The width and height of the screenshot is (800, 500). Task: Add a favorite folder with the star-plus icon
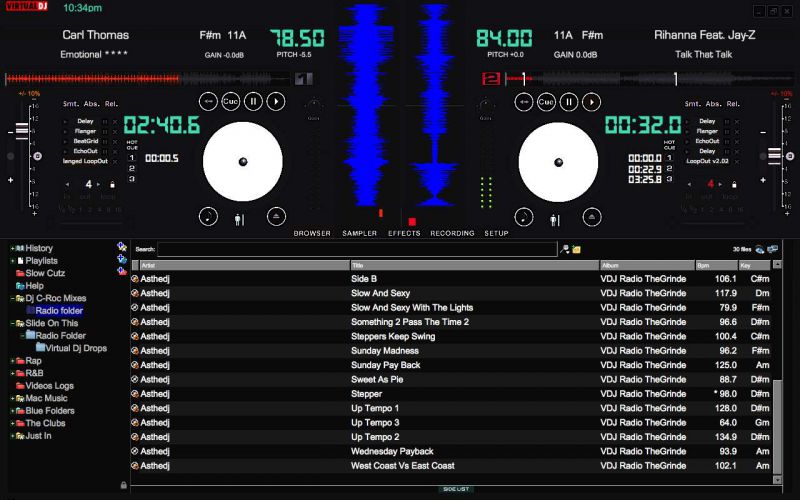point(122,247)
